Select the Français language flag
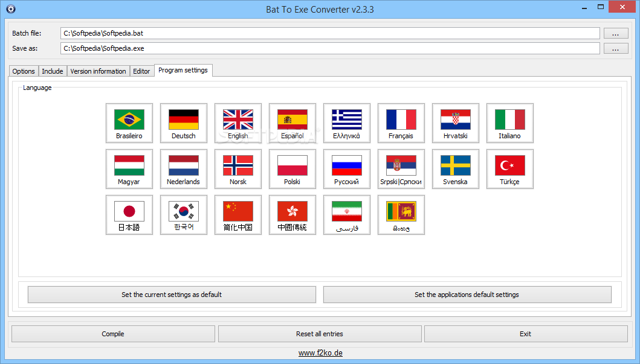Viewport: 640px width, 364px height. click(401, 123)
